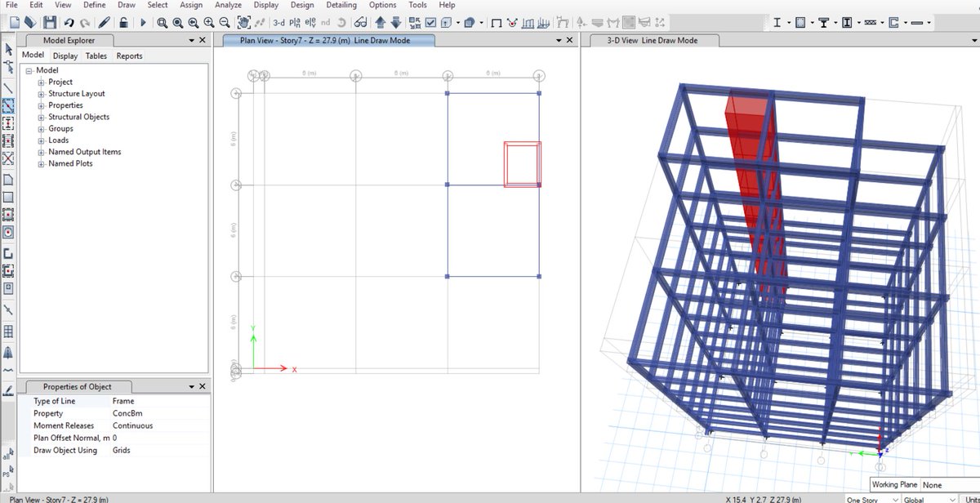Expand the Structure Layout node
Viewport: 980px width, 503px height.
tap(41, 94)
